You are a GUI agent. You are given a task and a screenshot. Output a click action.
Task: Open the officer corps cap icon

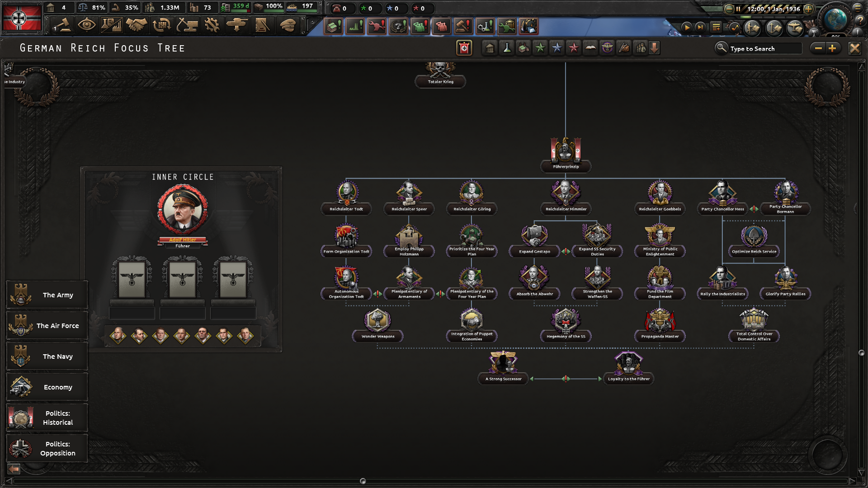coord(288,25)
